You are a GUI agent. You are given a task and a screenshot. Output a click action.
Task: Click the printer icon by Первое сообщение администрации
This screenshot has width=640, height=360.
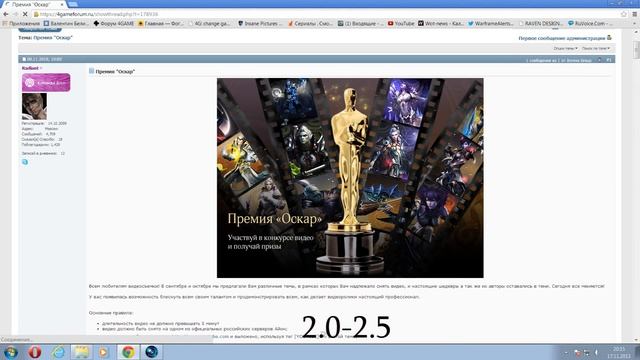pos(609,38)
